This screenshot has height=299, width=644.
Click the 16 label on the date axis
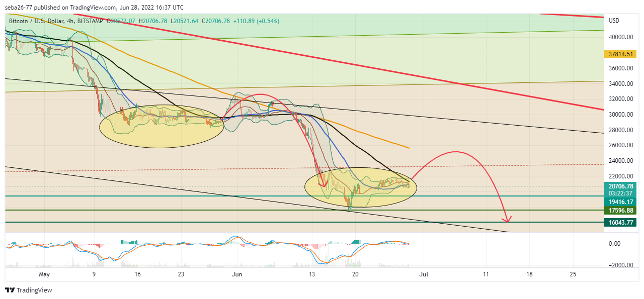tap(137, 274)
